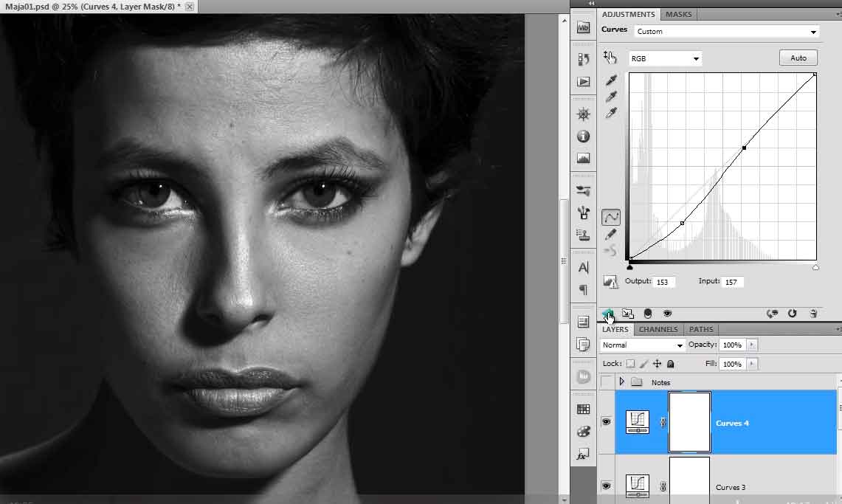Reset curves to adjustment defaults

click(792, 314)
